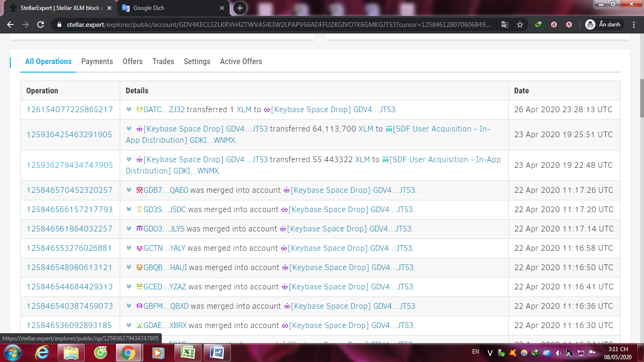This screenshot has height=362, width=644.
Task: Go back to the previous page in Chrome
Action: tap(11, 25)
